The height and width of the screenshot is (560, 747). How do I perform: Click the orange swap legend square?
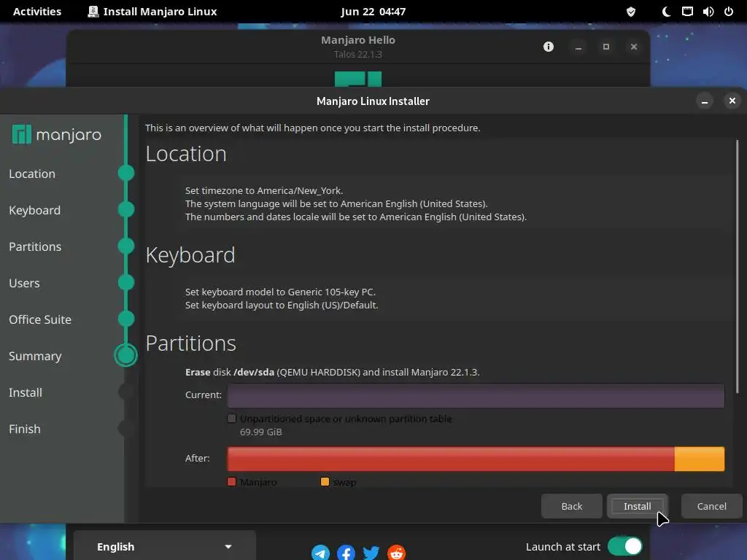325,482
